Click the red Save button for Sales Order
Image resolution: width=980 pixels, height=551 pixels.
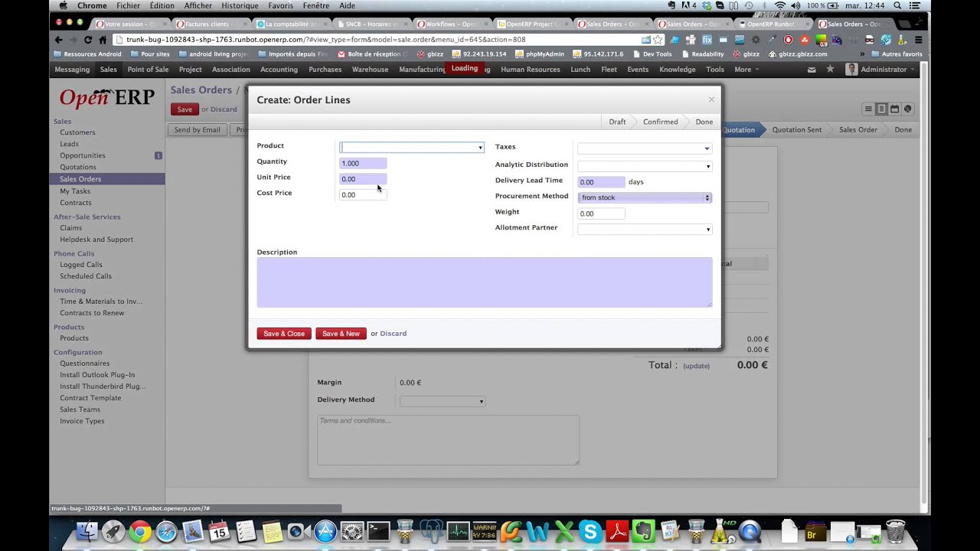[x=185, y=109]
